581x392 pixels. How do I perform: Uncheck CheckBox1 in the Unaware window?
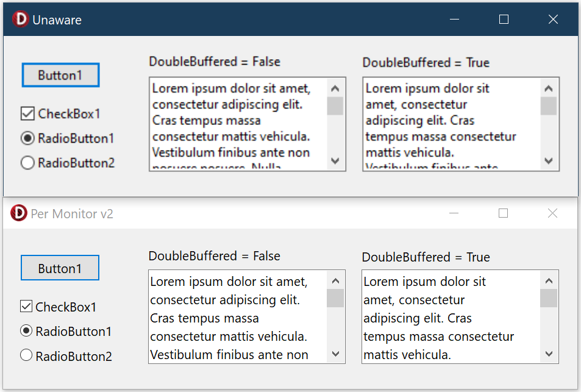click(x=27, y=113)
